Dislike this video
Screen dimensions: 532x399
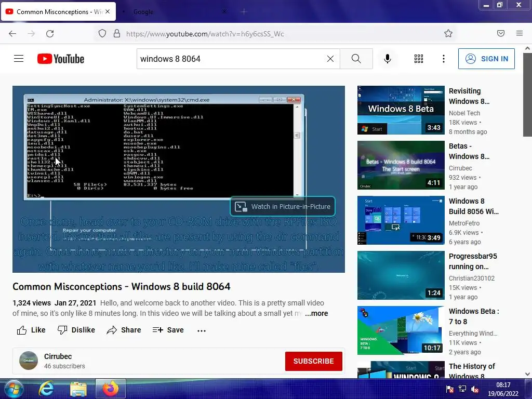pos(76,330)
